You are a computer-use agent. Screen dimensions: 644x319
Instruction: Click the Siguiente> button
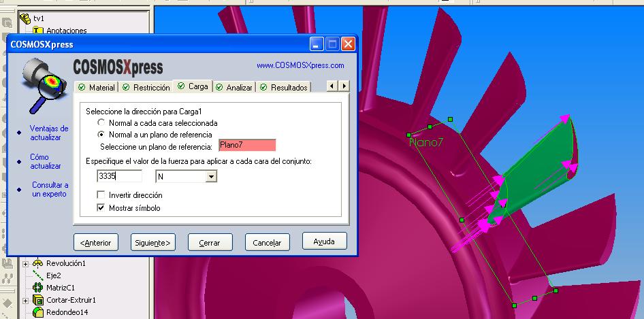click(x=152, y=242)
